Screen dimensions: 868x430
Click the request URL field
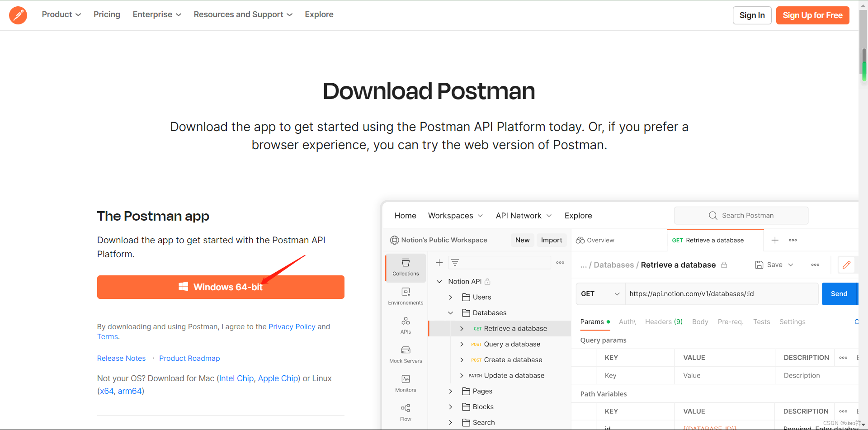click(722, 294)
